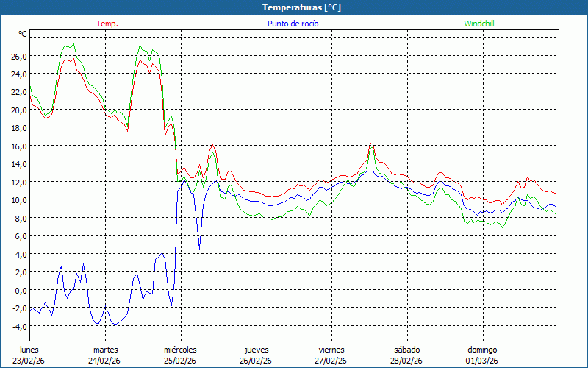588x368 pixels.
Task: Click the "Temperaturas [°C]" chart title
Action: [301, 7]
